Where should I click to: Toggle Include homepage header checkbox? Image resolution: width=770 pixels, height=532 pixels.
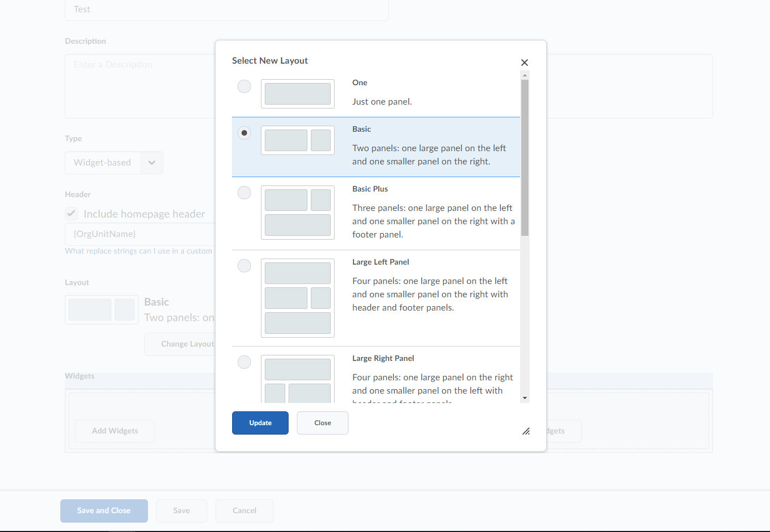coord(71,214)
